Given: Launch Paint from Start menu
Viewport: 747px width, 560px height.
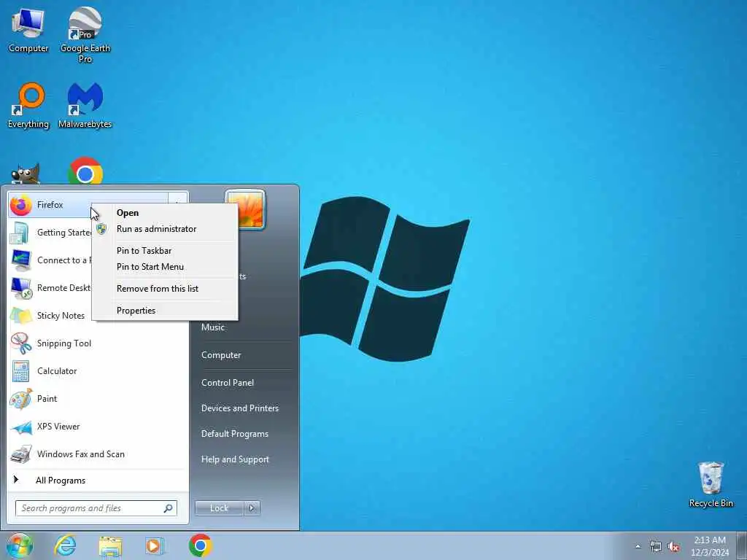Looking at the screenshot, I should pos(98,399).
